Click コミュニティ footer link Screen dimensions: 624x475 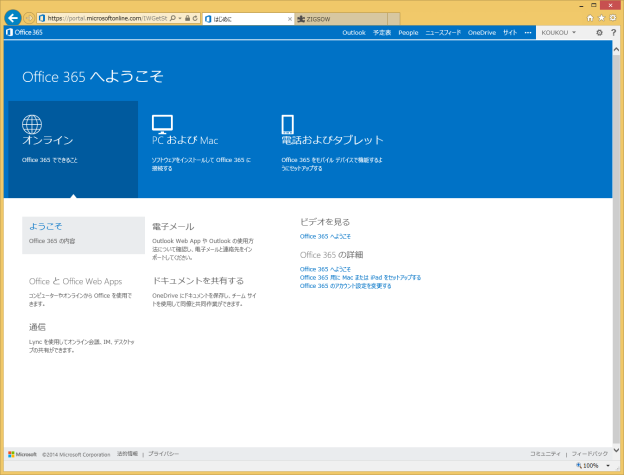point(545,454)
